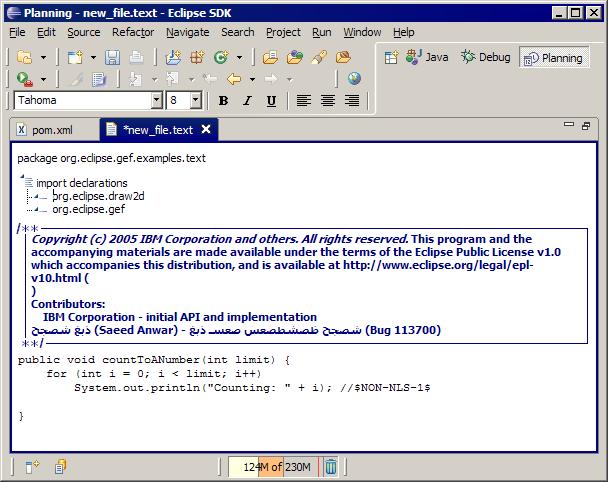
Task: Click New Java Project icon
Action: [x=173, y=57]
